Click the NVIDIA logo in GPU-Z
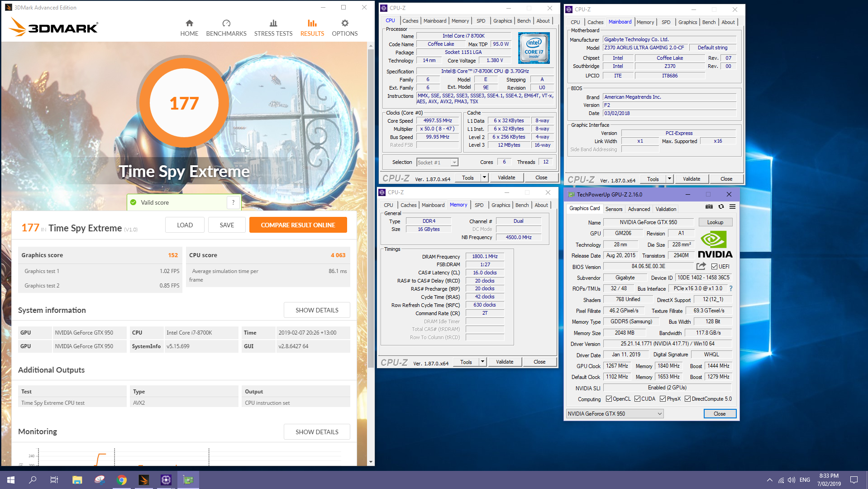This screenshot has height=489, width=868. coord(715,244)
